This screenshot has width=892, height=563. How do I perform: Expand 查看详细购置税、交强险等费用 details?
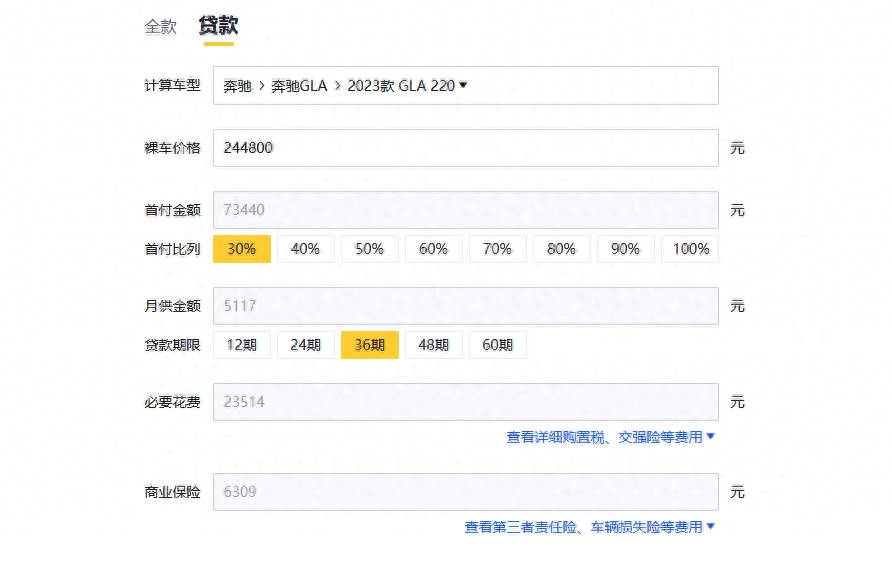(x=610, y=437)
